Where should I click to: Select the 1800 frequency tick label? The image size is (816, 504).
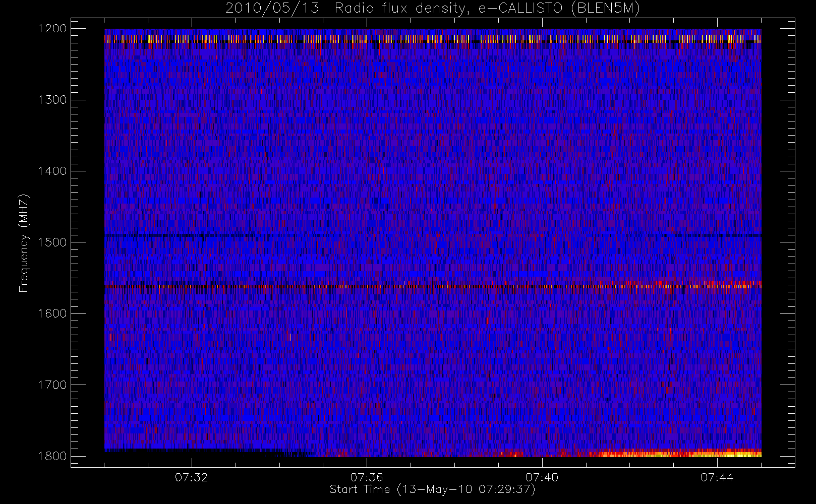coord(52,456)
